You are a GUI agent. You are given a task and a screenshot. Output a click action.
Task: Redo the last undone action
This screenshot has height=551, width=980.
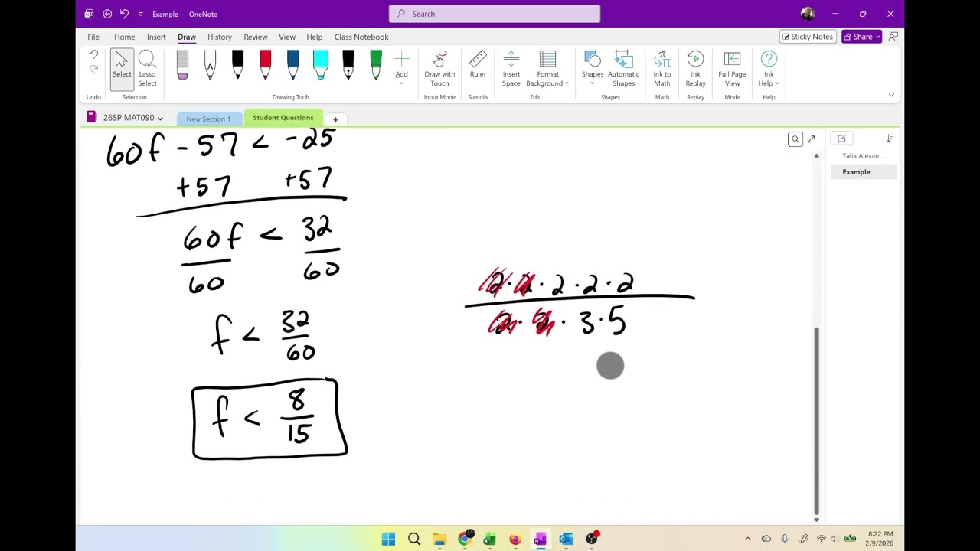(x=93, y=70)
